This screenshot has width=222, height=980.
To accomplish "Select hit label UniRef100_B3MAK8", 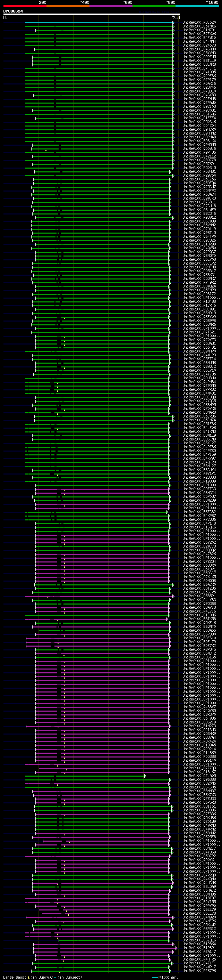I will point(199,412).
